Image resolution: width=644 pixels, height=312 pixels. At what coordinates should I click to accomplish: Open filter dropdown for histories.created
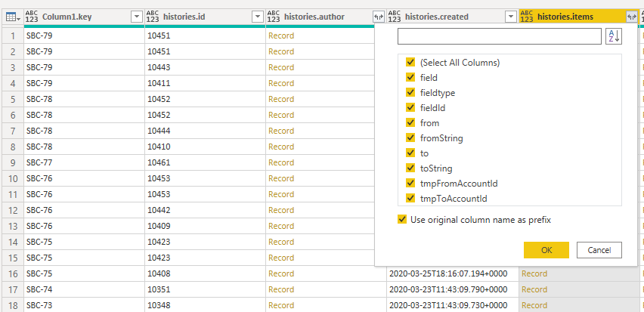(510, 17)
